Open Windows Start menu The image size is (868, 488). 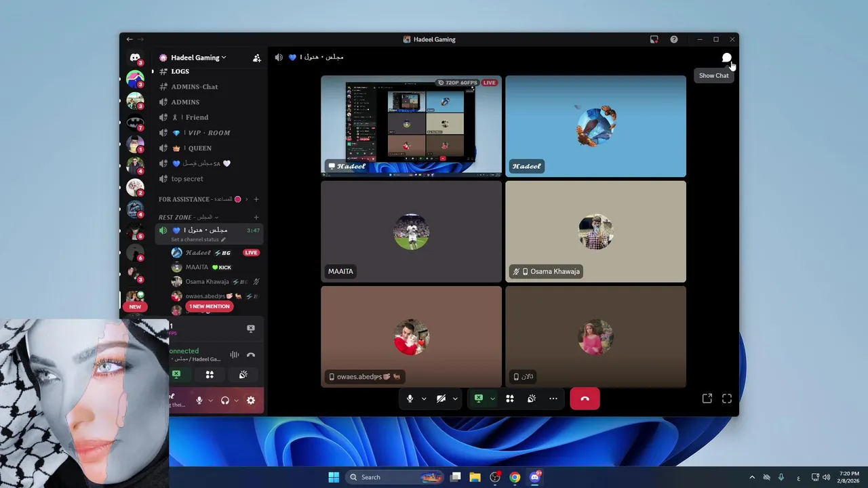(x=334, y=477)
